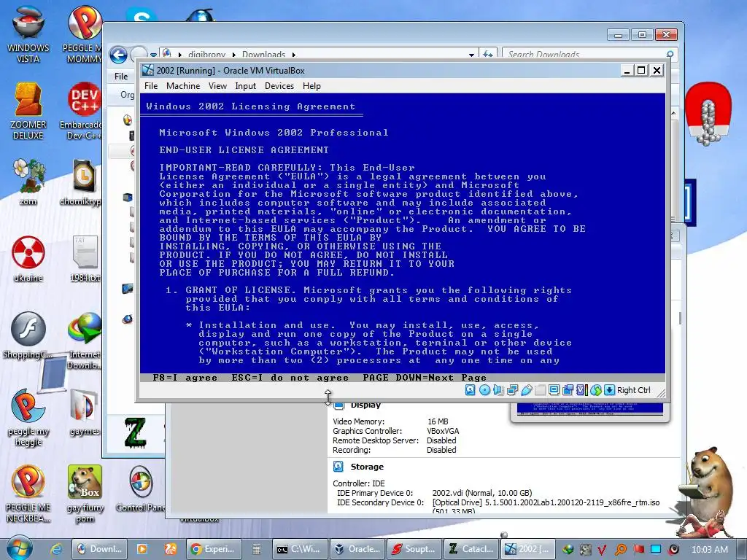Select the Control Panel desktop icon
Image resolution: width=747 pixels, height=560 pixels.
[141, 489]
